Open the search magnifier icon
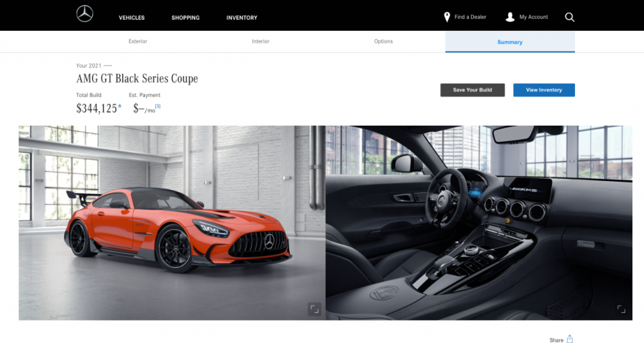Image resolution: width=644 pixels, height=343 pixels. 570,17
